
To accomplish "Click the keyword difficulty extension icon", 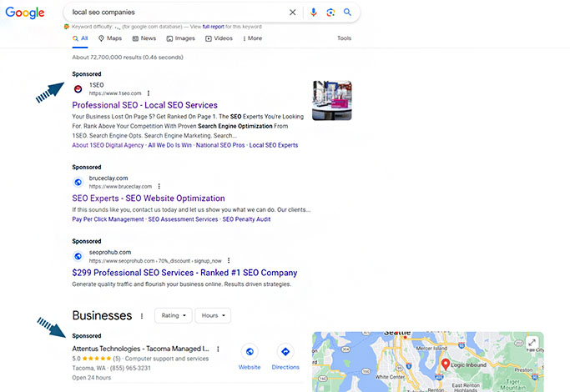I will pos(67,27).
